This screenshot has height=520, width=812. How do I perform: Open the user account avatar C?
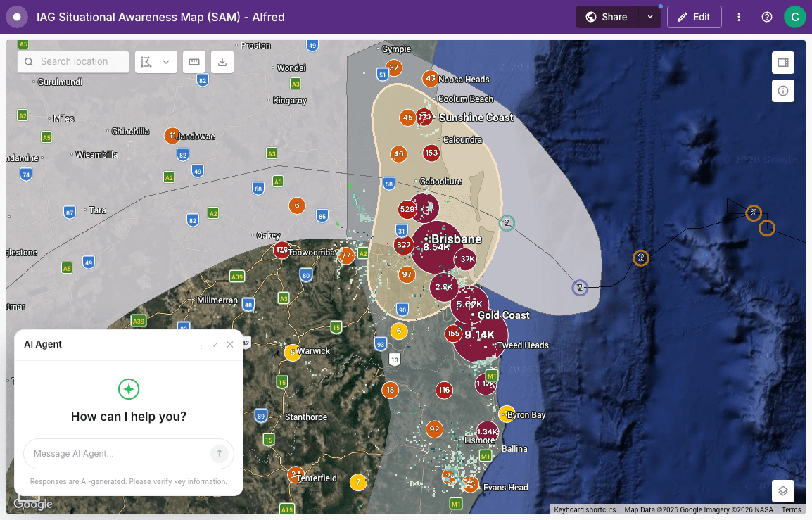pyautogui.click(x=795, y=17)
